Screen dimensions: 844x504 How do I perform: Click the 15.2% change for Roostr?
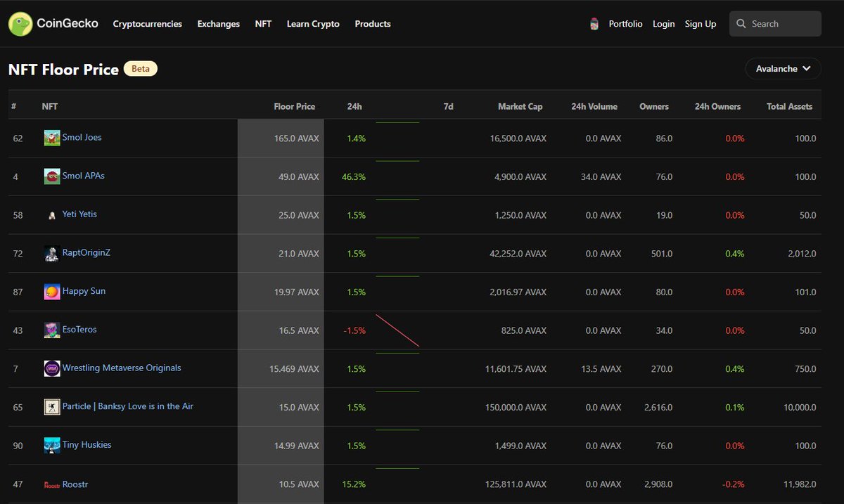pyautogui.click(x=354, y=484)
